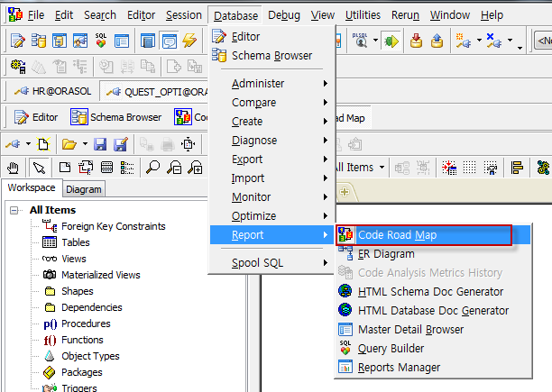Screen dimensions: 552x392
Task: Open the dropdown arrow next to folder icon
Action: coord(84,144)
